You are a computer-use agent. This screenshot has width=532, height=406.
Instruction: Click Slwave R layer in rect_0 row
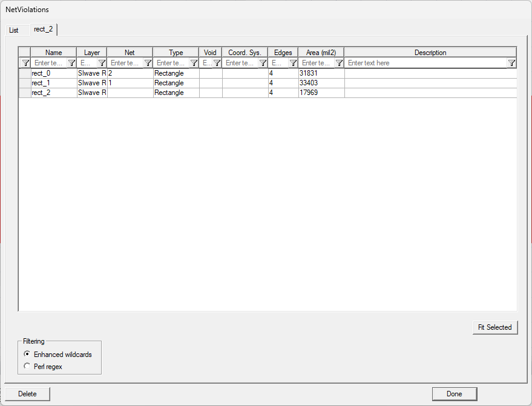pyautogui.click(x=92, y=73)
